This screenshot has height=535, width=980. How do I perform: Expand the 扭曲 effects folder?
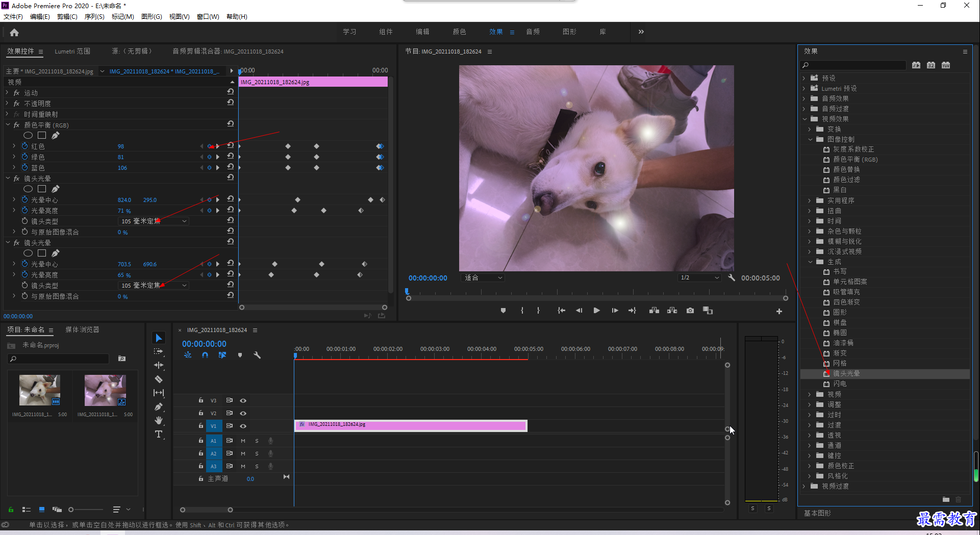(810, 211)
